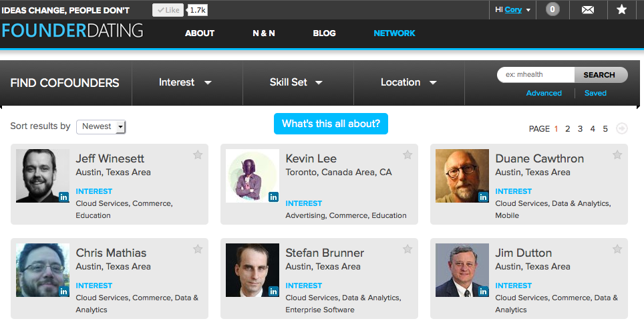Go to results page 4
Viewport: 644px width, 327px height.
(593, 129)
